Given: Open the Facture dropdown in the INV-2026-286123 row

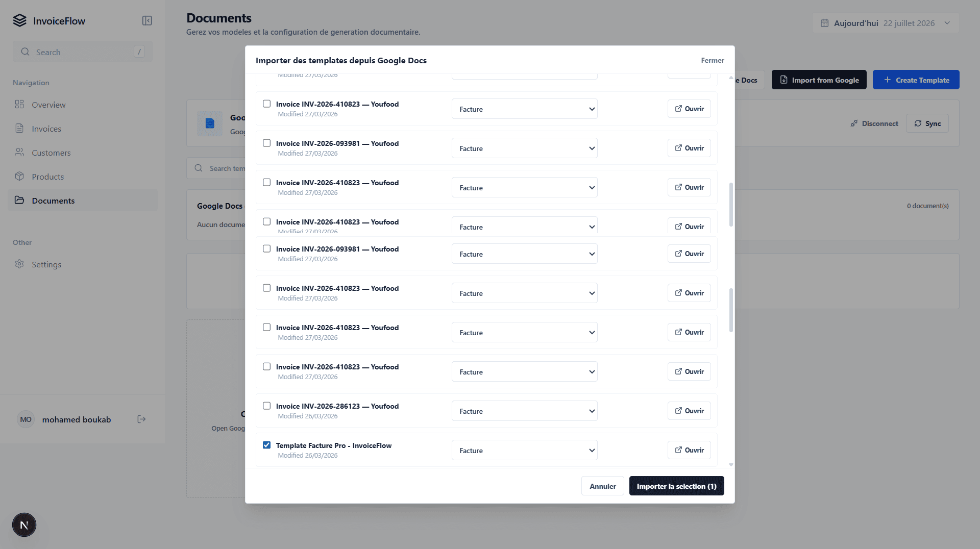Looking at the screenshot, I should (524, 411).
